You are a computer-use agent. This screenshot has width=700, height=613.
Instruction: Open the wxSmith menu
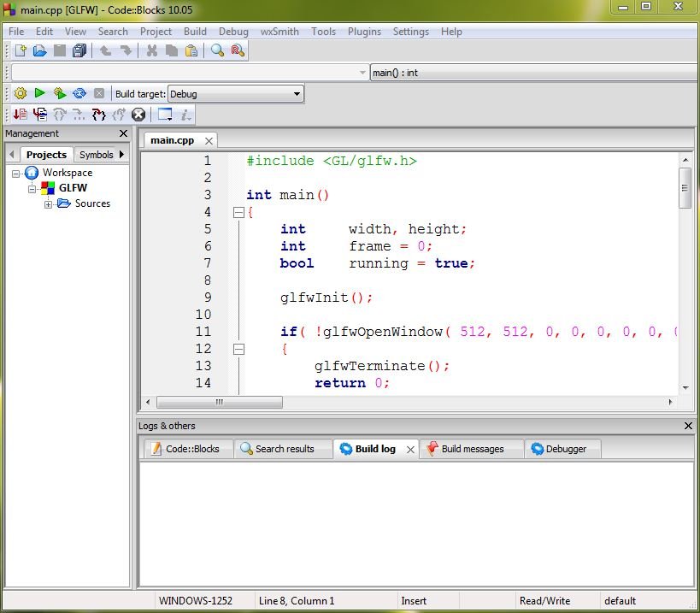coord(279,32)
